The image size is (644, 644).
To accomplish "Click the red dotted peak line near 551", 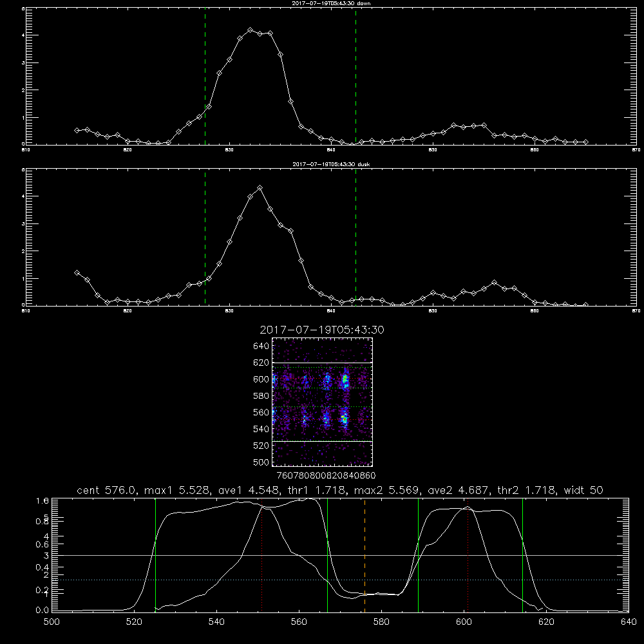I will click(x=261, y=555).
